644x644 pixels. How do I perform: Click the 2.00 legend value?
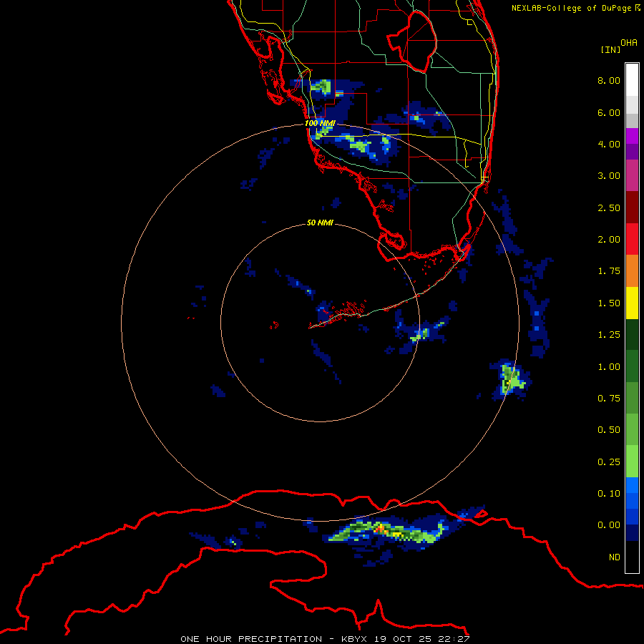(x=609, y=240)
